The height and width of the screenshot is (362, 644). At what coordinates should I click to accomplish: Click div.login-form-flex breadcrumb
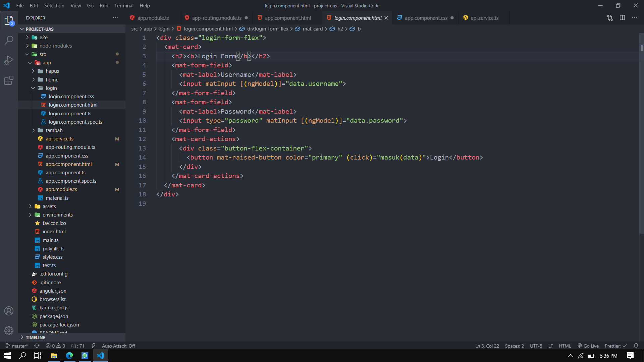(x=268, y=29)
